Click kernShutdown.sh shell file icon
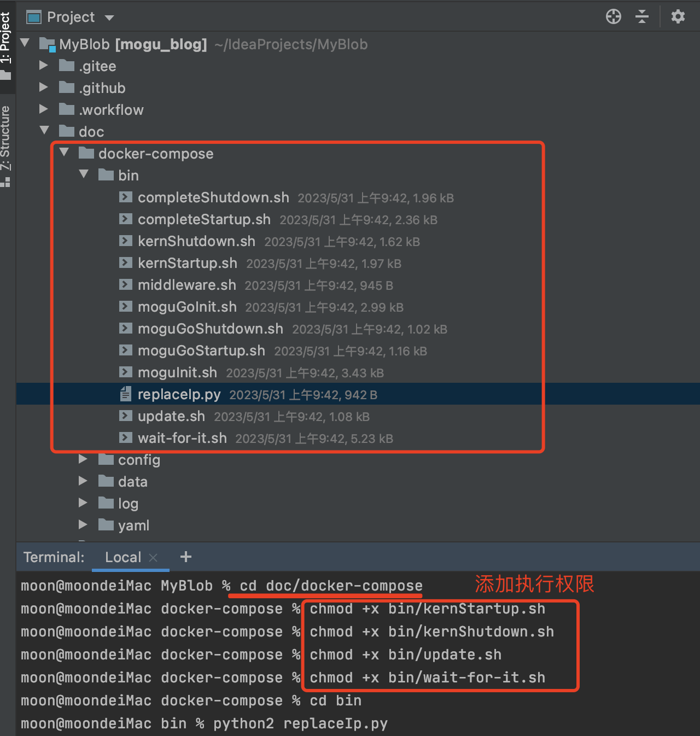Viewport: 700px width, 736px height. [x=126, y=241]
